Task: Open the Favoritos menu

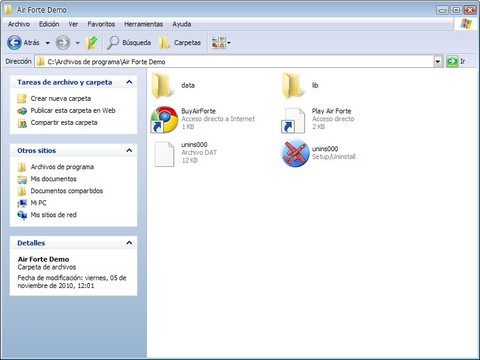Action: pyautogui.click(x=101, y=24)
